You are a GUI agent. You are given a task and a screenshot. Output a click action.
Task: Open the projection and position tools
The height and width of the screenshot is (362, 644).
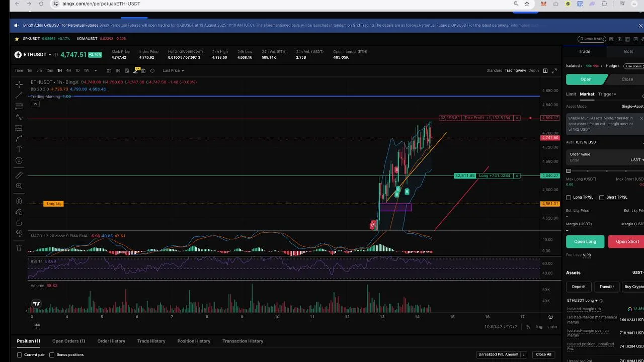(x=19, y=128)
